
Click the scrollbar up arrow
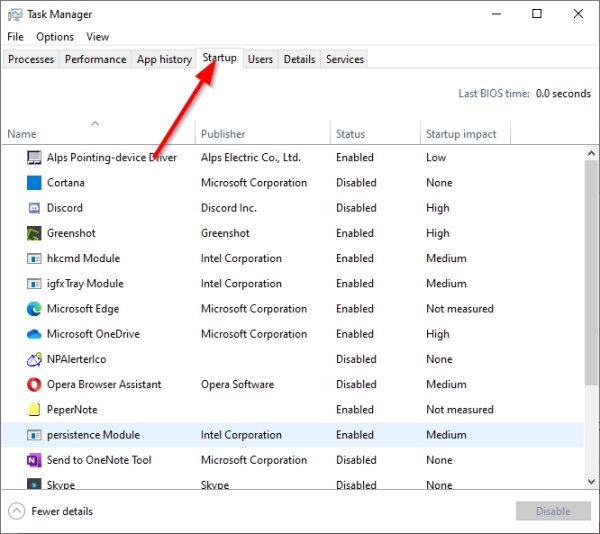(x=591, y=153)
